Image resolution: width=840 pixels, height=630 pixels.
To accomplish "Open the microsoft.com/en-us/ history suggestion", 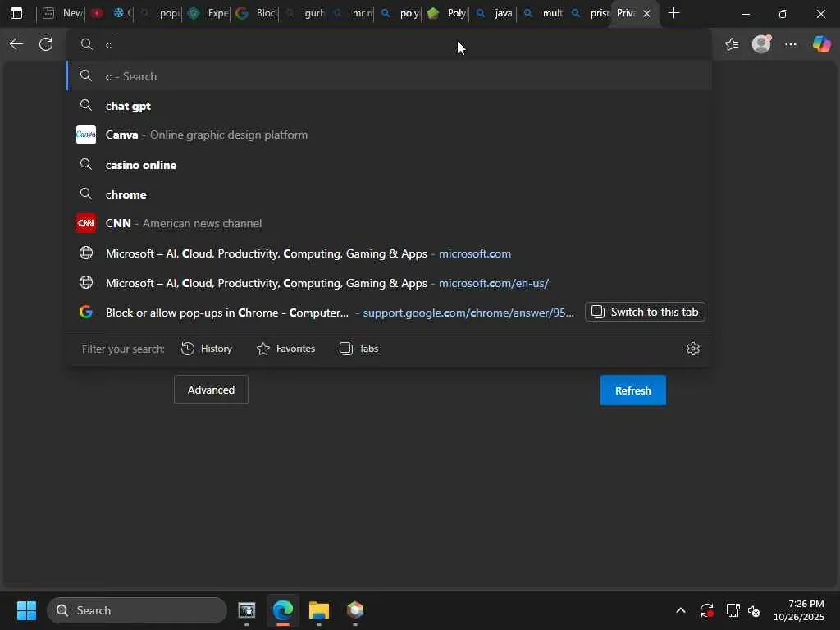I will click(389, 282).
